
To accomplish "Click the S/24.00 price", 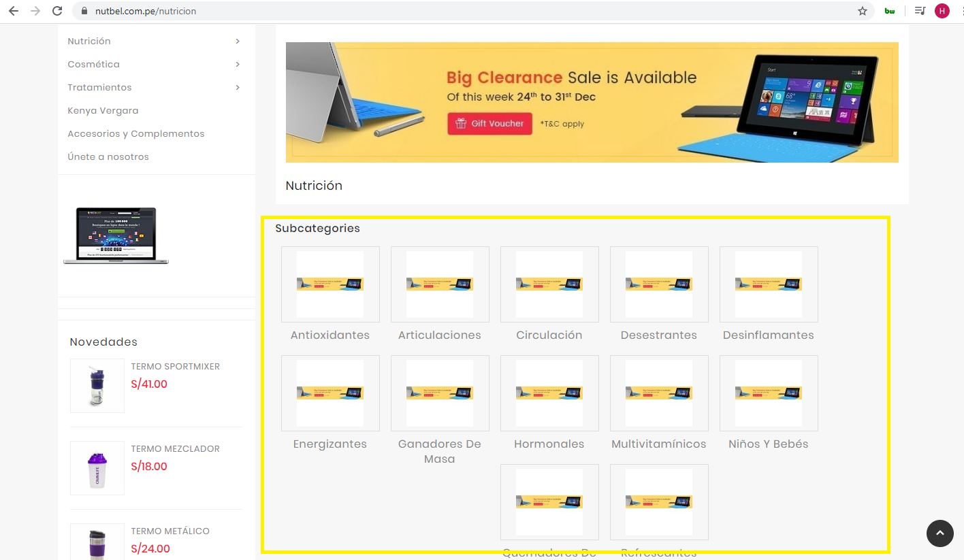I will tap(150, 548).
